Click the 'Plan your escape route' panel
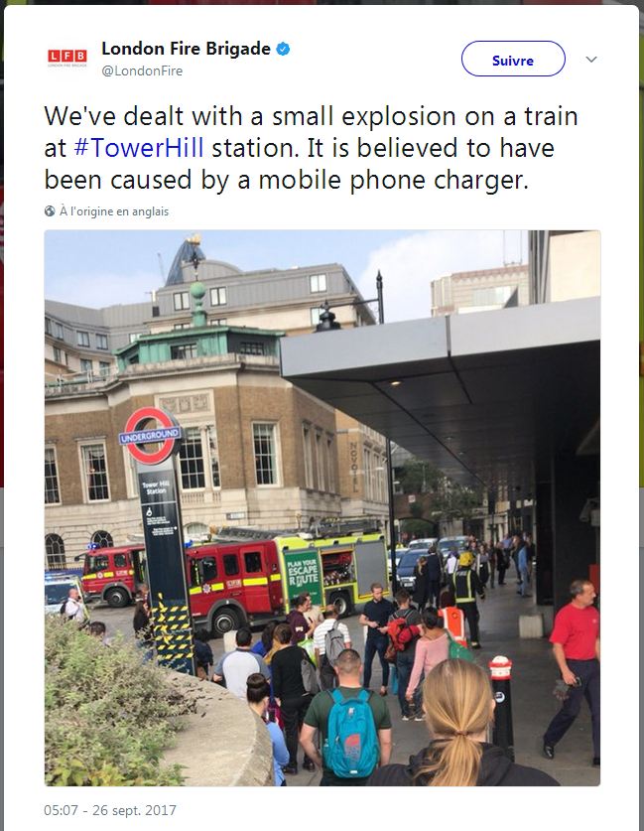This screenshot has width=644, height=831. pyautogui.click(x=303, y=578)
